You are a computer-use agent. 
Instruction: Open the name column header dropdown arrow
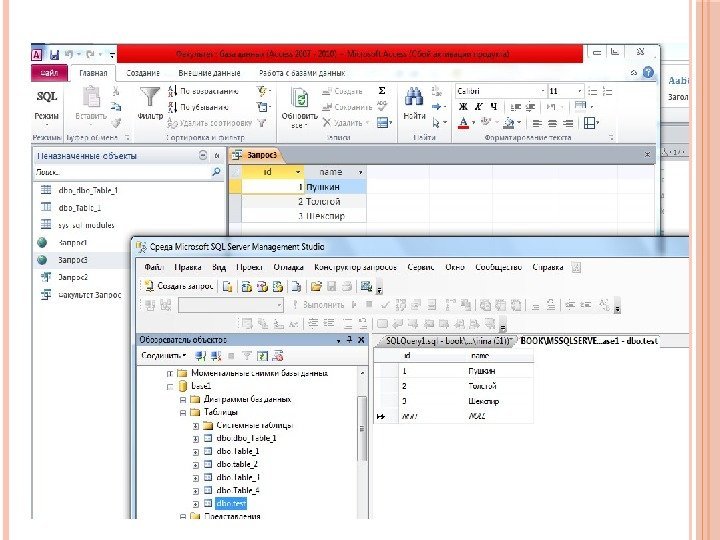click(361, 172)
